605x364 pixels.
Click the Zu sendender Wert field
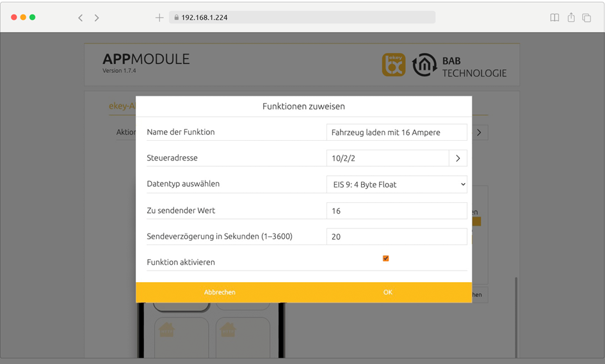click(397, 210)
